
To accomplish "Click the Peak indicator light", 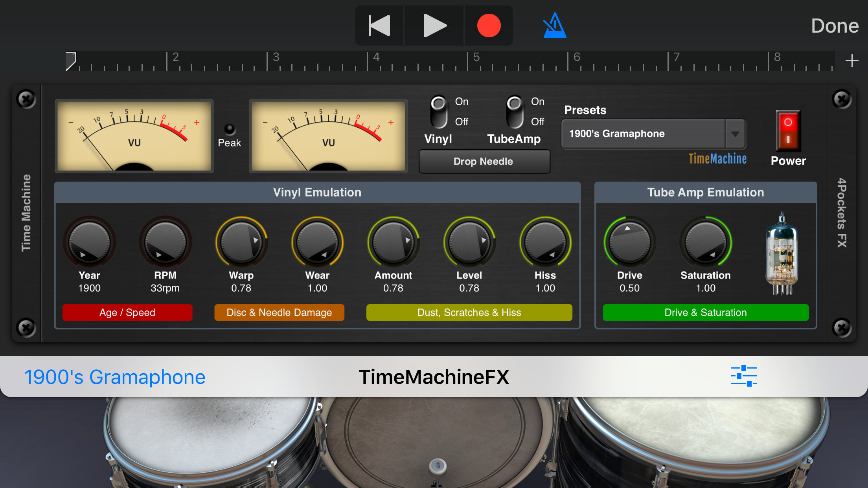I will click(229, 129).
